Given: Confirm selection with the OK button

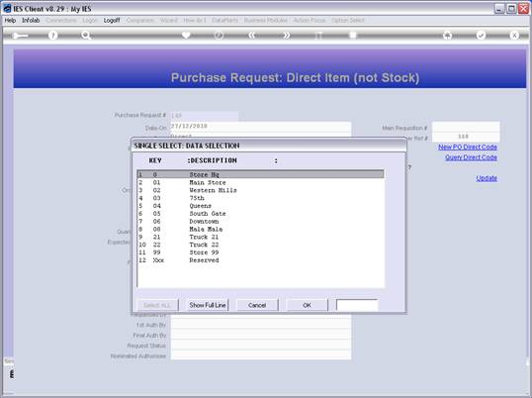Looking at the screenshot, I should click(x=308, y=305).
